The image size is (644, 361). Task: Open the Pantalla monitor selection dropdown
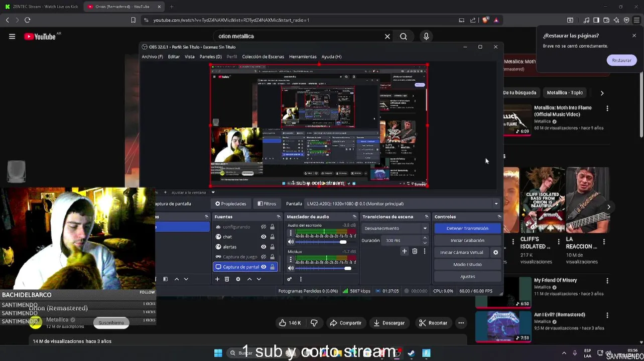(x=403, y=204)
